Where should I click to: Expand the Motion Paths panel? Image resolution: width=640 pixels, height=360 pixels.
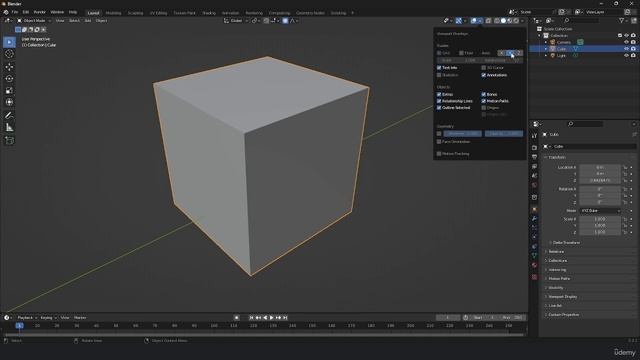pyautogui.click(x=559, y=278)
